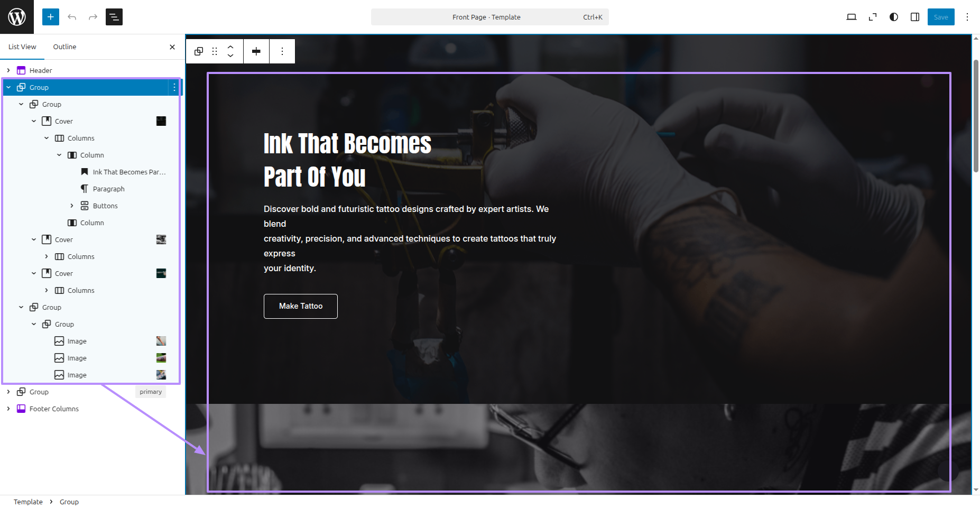Open the block inserter plus button

(51, 17)
